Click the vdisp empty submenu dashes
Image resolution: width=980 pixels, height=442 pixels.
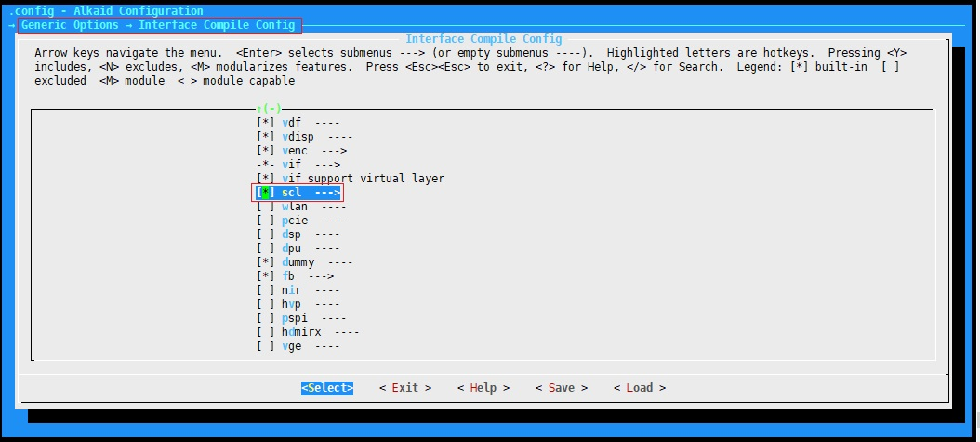340,136
